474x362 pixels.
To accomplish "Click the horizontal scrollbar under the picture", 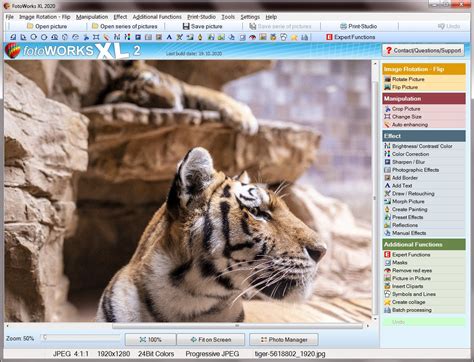I will [x=237, y=326].
